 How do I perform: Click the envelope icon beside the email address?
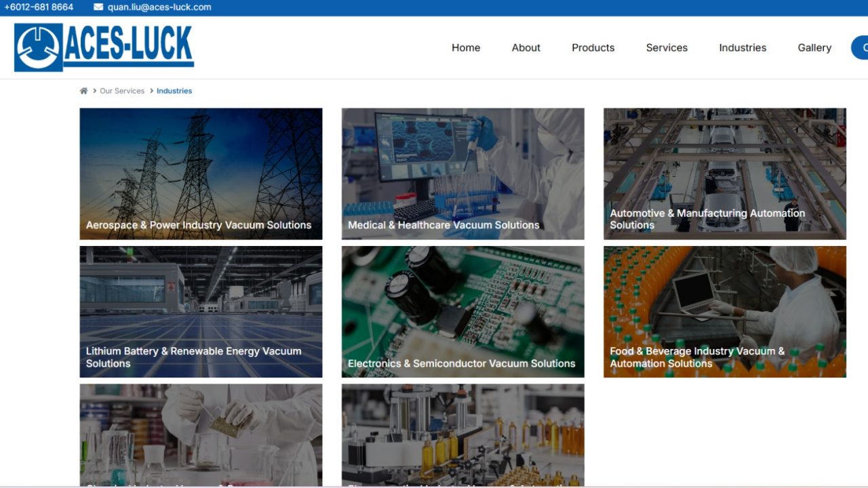pos(98,7)
